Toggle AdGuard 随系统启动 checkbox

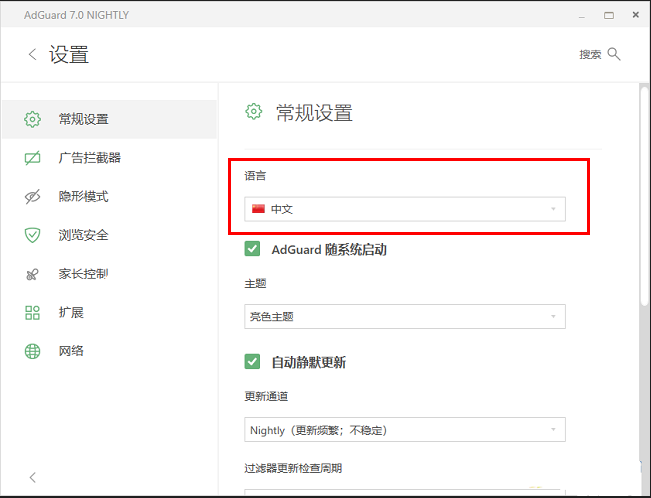[253, 249]
